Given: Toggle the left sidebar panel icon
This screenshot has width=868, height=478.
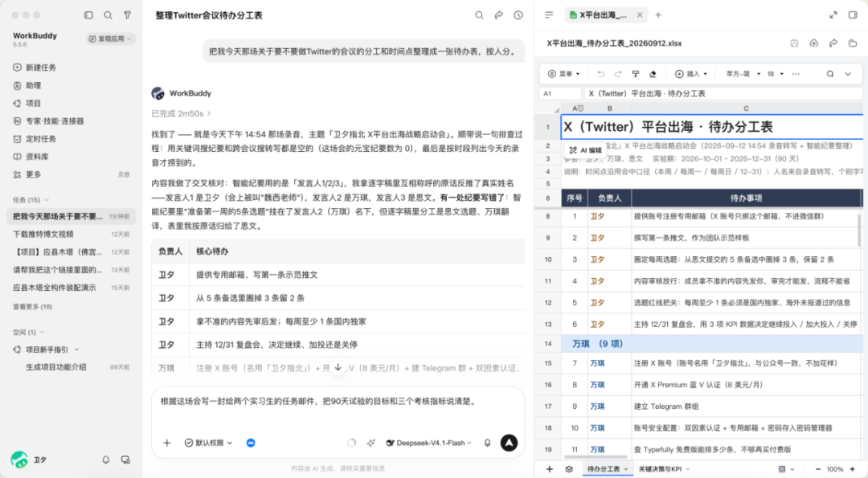Looking at the screenshot, I should pyautogui.click(x=88, y=15).
